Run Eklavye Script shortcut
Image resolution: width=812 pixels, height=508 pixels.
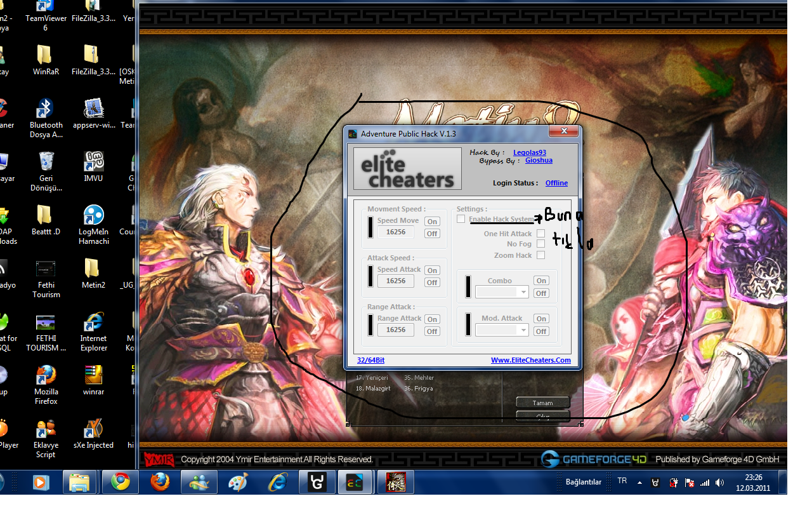coord(46,438)
